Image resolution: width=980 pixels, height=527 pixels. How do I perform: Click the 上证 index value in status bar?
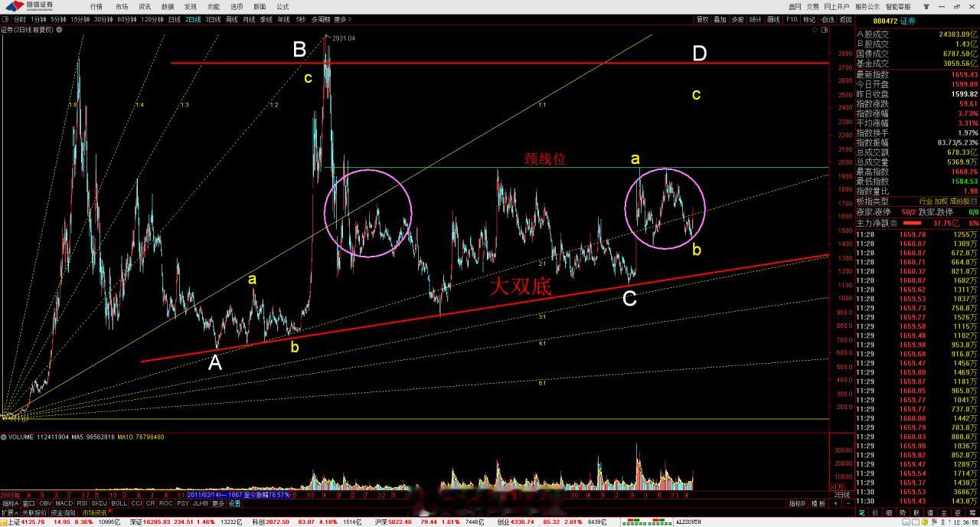tap(33, 522)
